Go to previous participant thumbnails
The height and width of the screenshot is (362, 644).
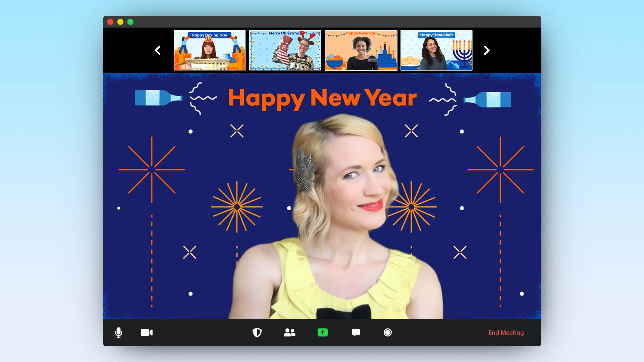[x=157, y=50]
